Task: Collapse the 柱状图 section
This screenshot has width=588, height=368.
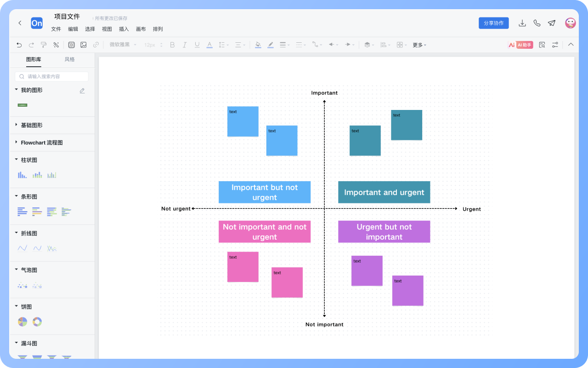Action: [17, 160]
